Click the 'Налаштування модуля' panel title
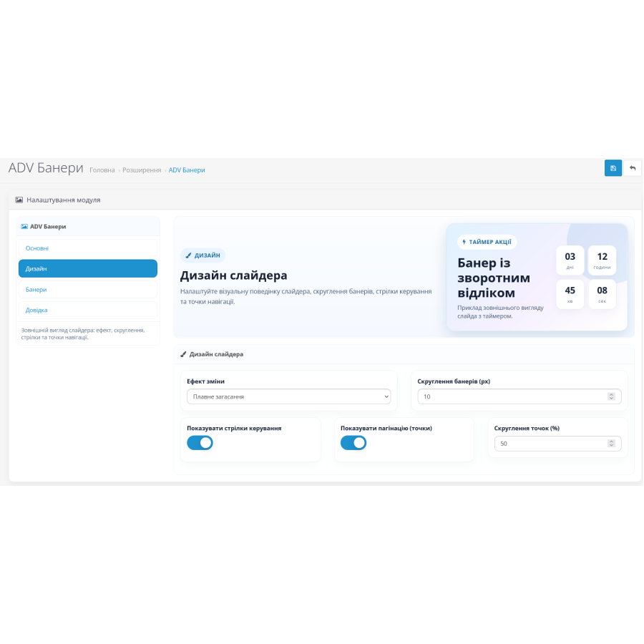Screen dimensions: 644x644 click(x=64, y=200)
